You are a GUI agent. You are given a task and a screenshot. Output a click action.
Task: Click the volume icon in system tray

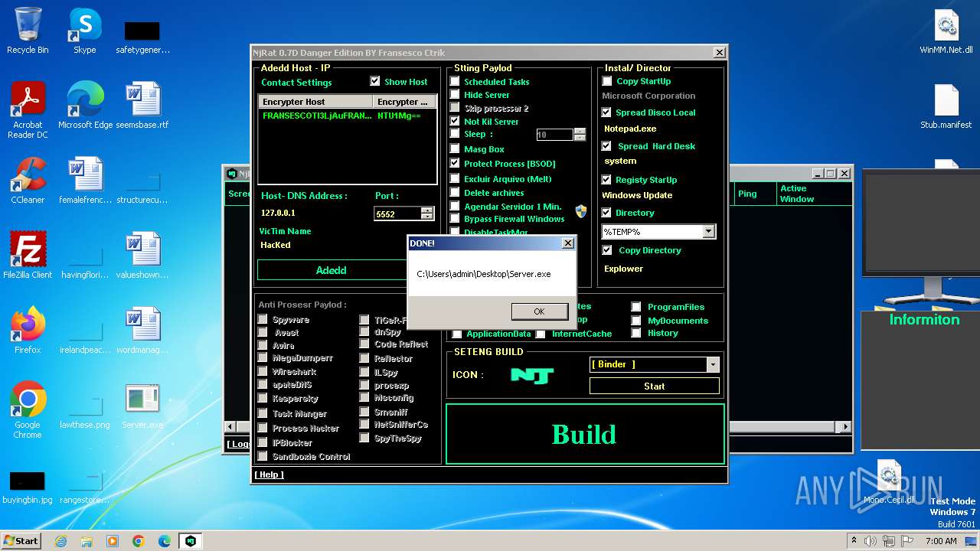click(x=871, y=541)
